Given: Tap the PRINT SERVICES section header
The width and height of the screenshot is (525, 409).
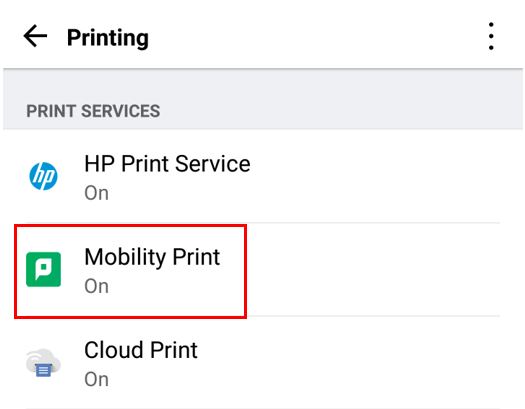Looking at the screenshot, I should 93,111.
